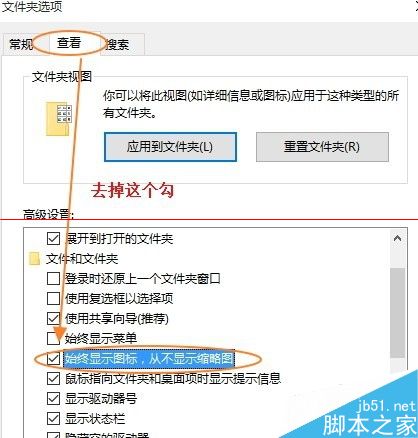Click 重置文件夹(R) button
The width and height of the screenshot is (418, 438).
coord(322,147)
